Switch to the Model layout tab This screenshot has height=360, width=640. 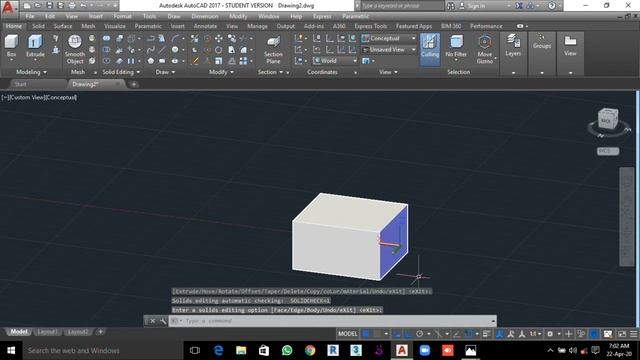point(18,332)
